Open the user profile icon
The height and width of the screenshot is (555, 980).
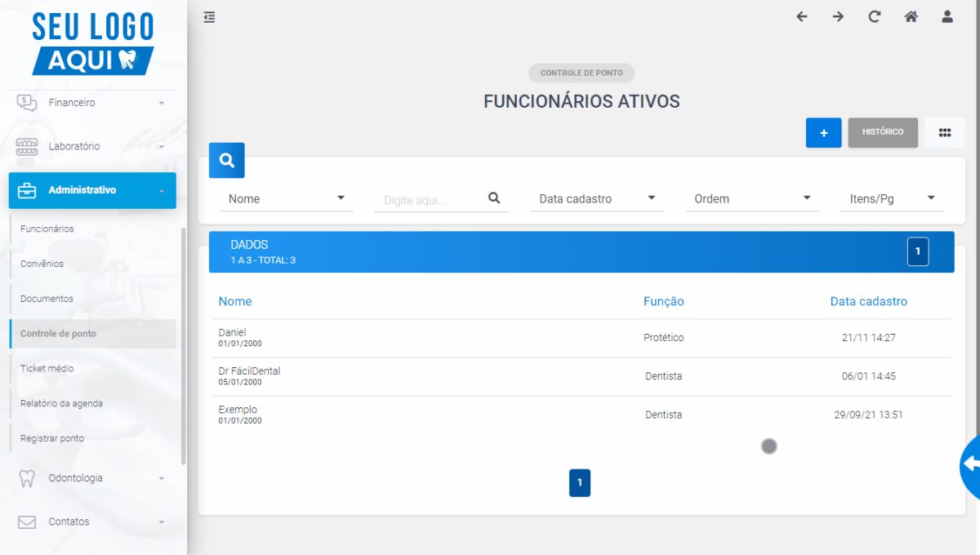tap(947, 16)
